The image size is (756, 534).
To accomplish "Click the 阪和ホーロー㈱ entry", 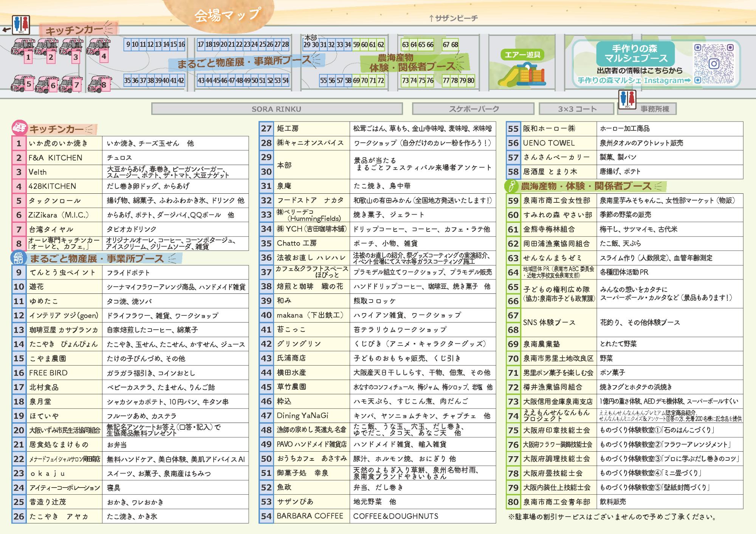I will coord(549,128).
